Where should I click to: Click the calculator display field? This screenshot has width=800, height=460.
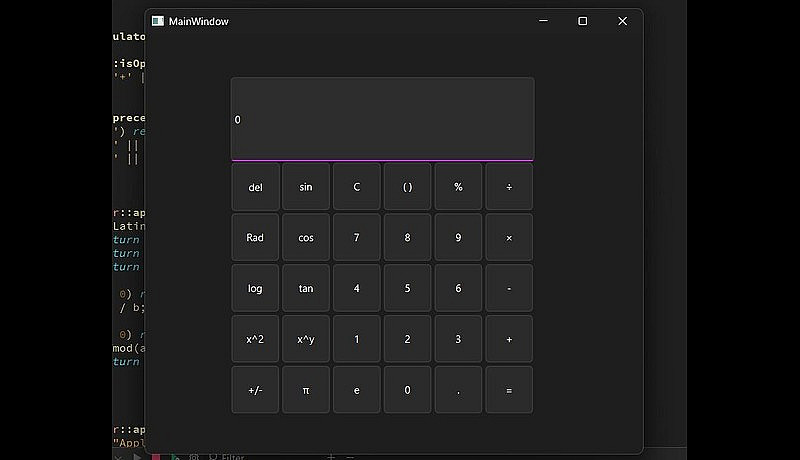(x=382, y=119)
